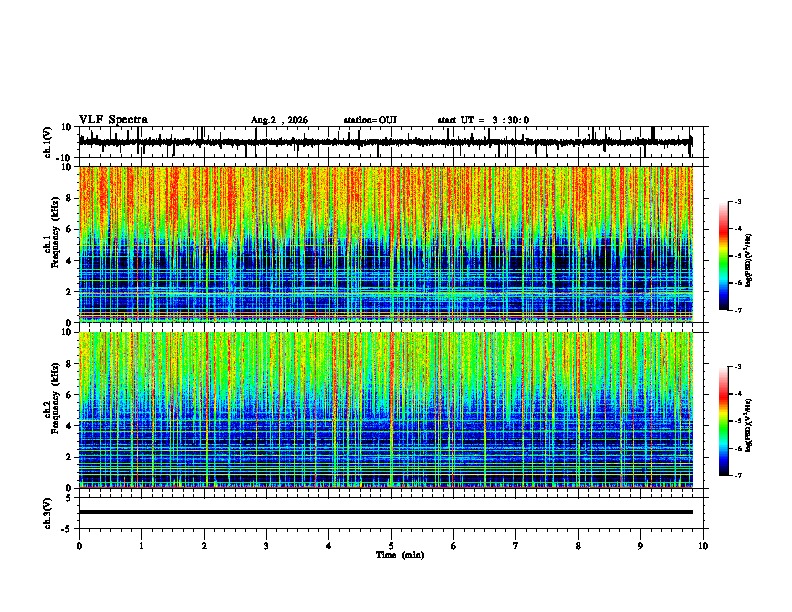Select the time axis tick label "2"
The width and height of the screenshot is (792, 612).
click(x=204, y=546)
